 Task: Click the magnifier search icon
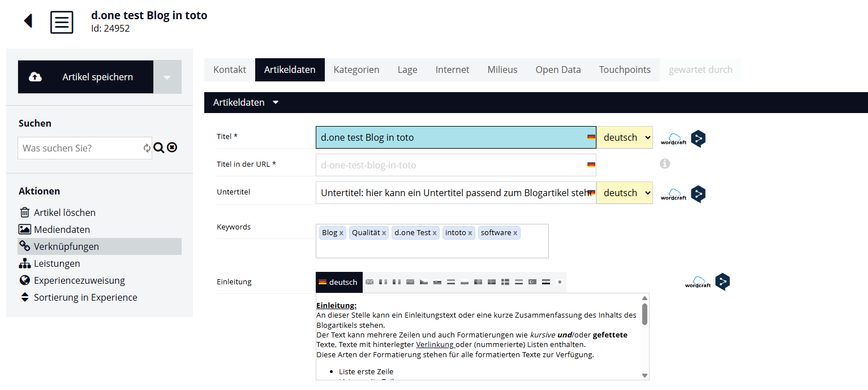[x=159, y=148]
